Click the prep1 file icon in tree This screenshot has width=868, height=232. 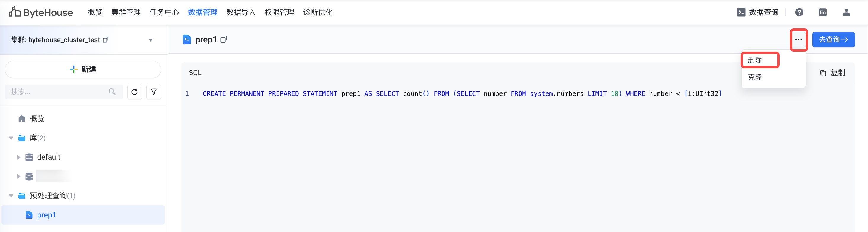(29, 215)
